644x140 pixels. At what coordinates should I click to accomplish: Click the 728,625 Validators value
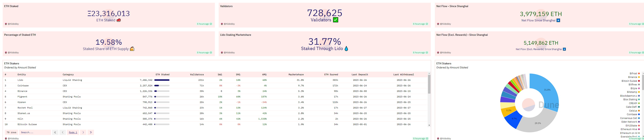[x=325, y=13]
